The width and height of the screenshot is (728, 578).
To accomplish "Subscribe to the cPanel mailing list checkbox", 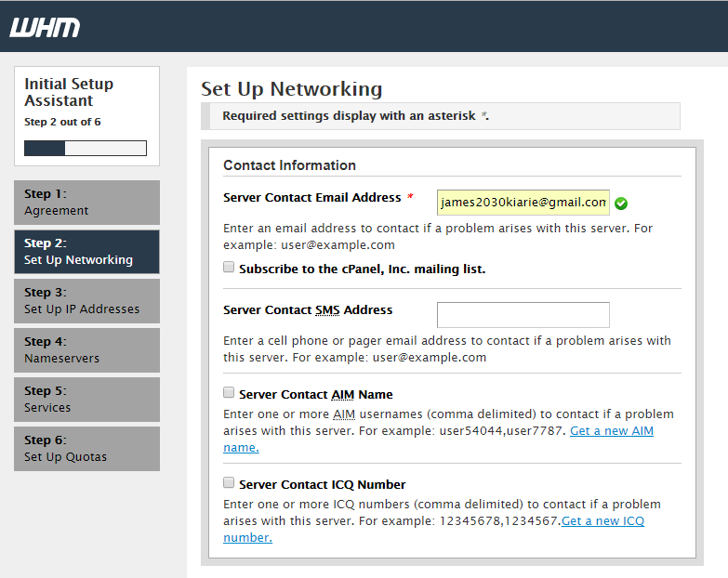I will [x=229, y=268].
